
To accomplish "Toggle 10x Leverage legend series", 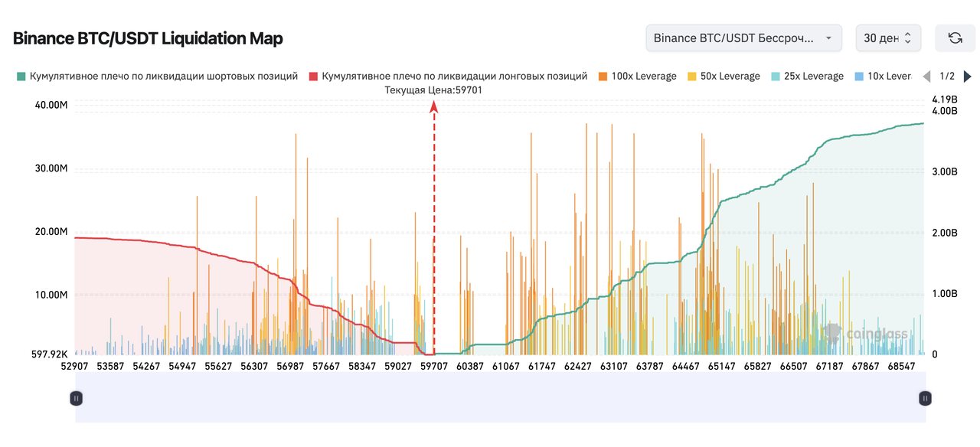I will click(883, 77).
